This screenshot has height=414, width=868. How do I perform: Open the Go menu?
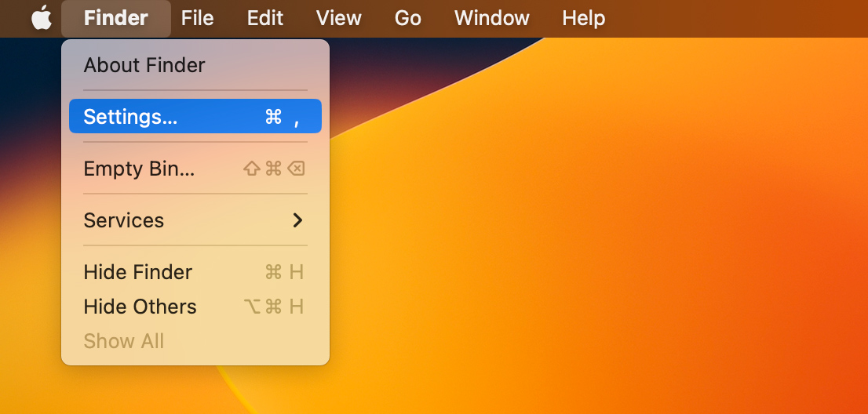pyautogui.click(x=408, y=18)
